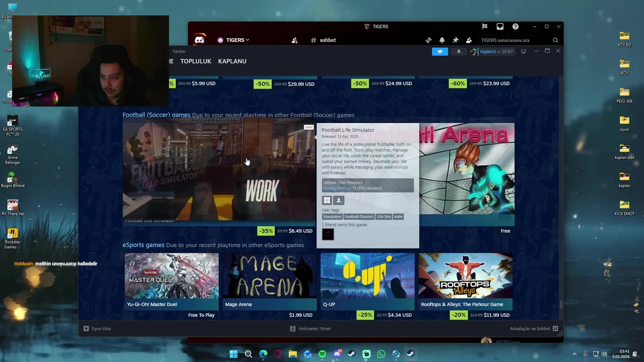Screen dimensions: 644x362
Task: Select the PEJO 308 folder on desktop
Action: (x=624, y=95)
